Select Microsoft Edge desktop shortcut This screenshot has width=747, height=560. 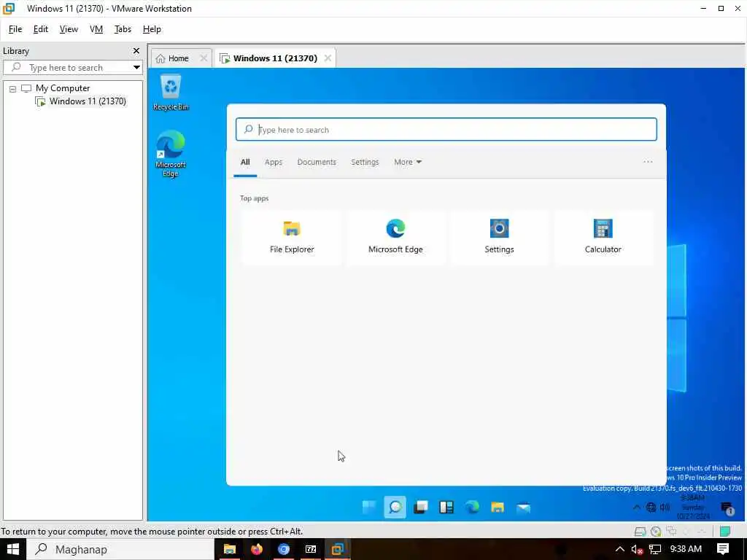coord(171,153)
